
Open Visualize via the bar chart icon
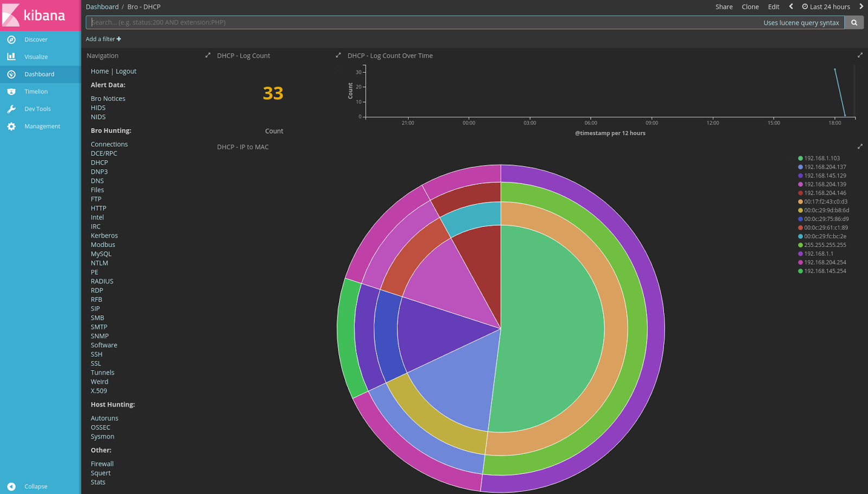pyautogui.click(x=11, y=56)
